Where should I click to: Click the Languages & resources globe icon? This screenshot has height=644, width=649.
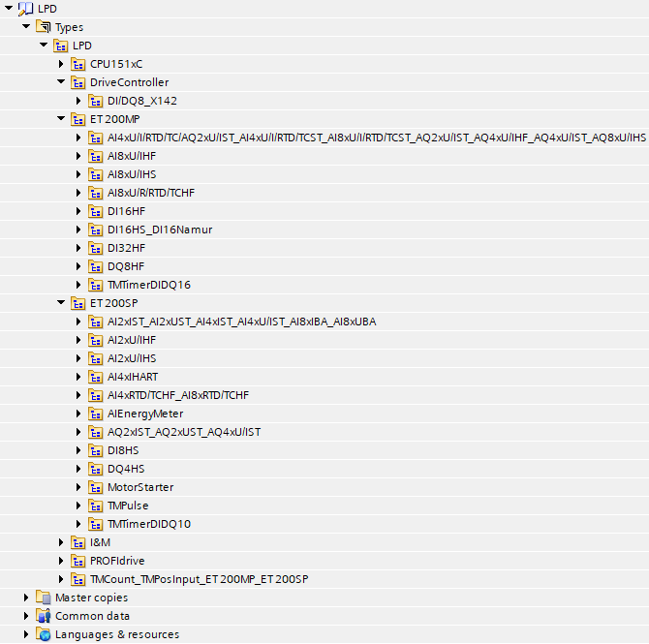pos(43,634)
